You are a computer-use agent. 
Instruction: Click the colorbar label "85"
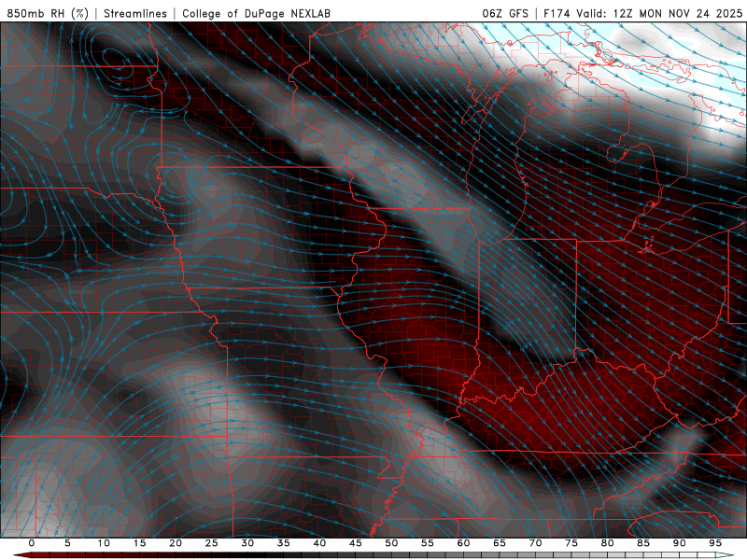(x=643, y=543)
